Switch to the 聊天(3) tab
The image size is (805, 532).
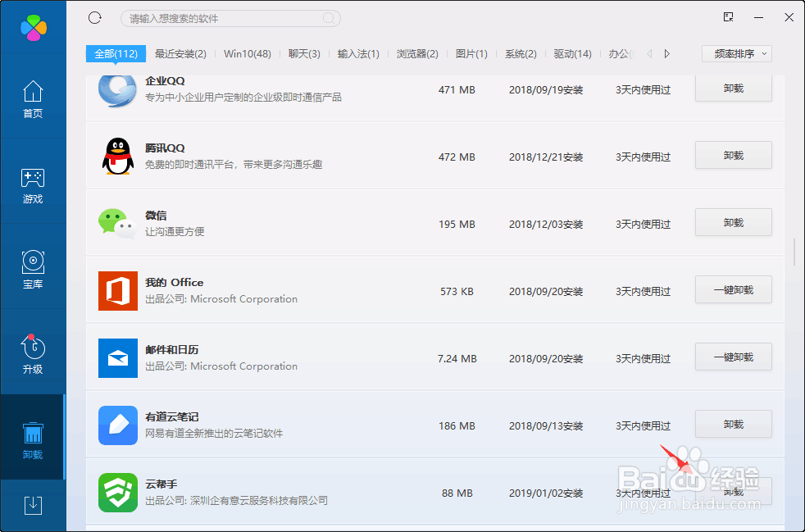click(304, 53)
